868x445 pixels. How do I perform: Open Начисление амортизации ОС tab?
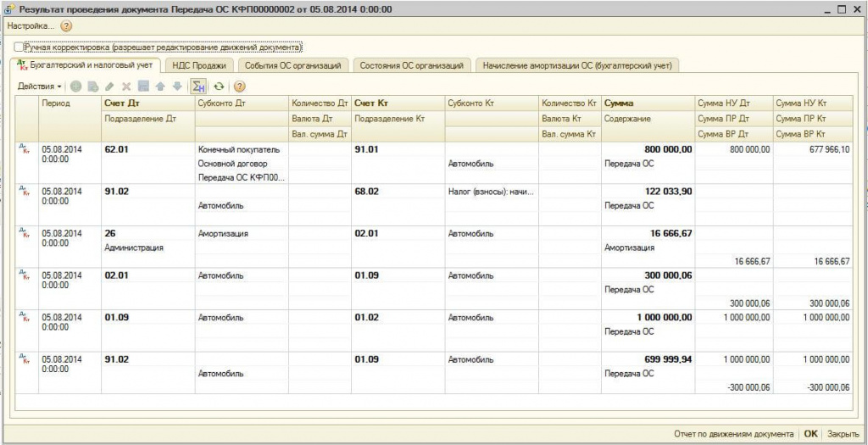(x=580, y=65)
